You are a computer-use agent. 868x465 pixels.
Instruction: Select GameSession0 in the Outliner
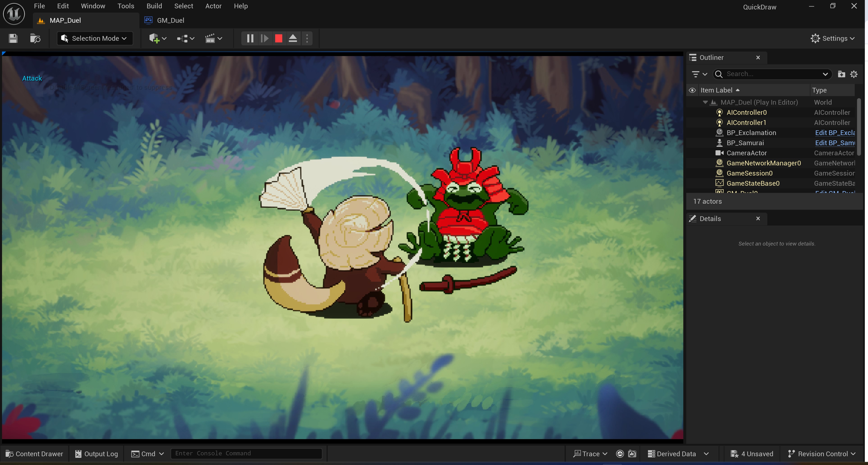pyautogui.click(x=749, y=173)
